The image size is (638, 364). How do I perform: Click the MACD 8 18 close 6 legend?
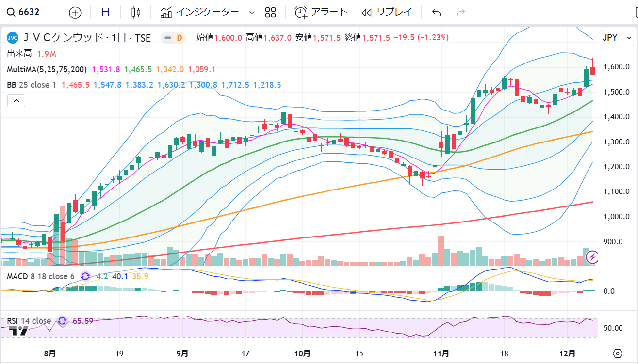[x=41, y=276]
